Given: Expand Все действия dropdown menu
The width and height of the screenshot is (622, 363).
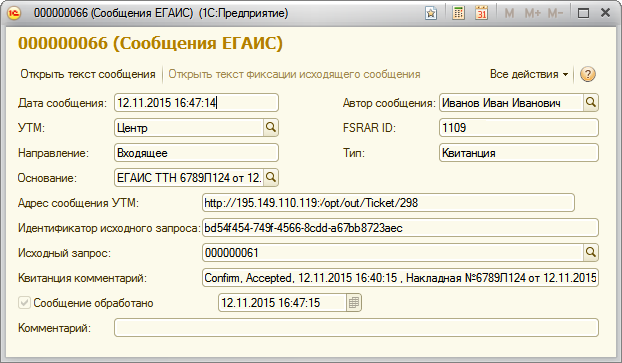Looking at the screenshot, I should click(x=529, y=74).
